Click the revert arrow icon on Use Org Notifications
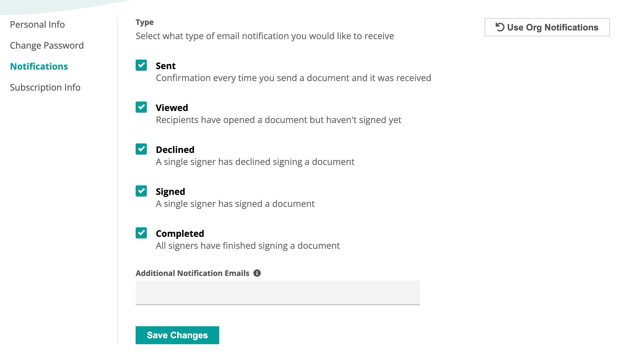 coord(500,27)
